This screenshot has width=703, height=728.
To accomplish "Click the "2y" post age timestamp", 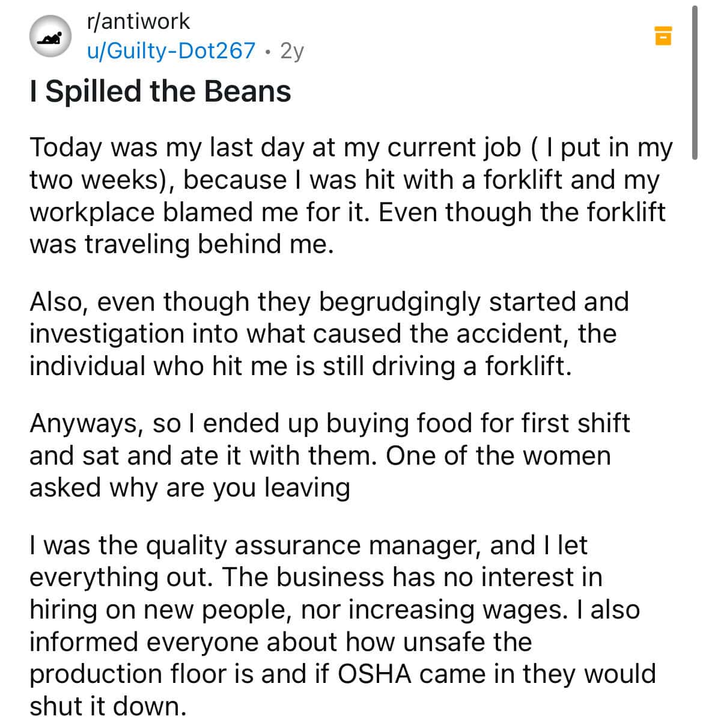I will [x=292, y=51].
